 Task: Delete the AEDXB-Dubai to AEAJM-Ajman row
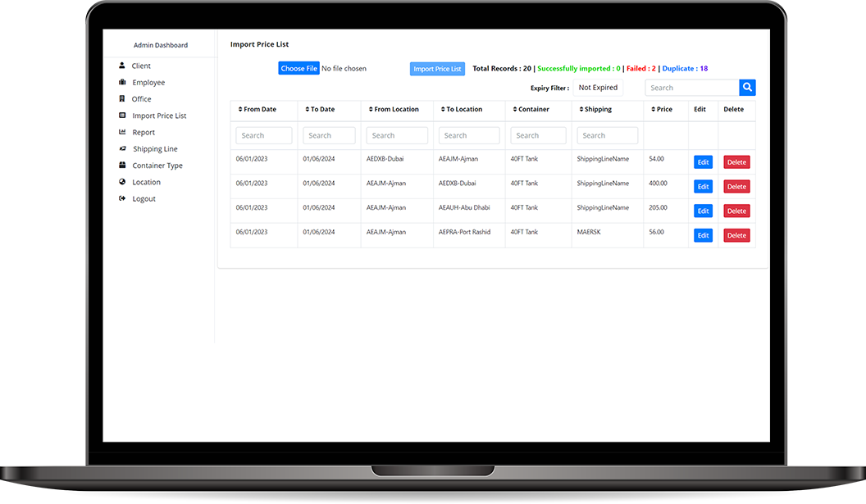(x=736, y=161)
